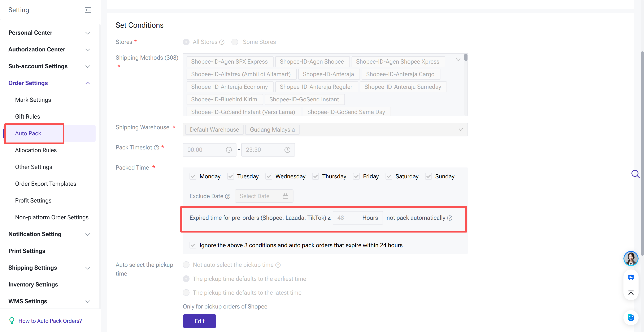
Task: Click the back-to-top arrow icon
Action: [x=631, y=293]
